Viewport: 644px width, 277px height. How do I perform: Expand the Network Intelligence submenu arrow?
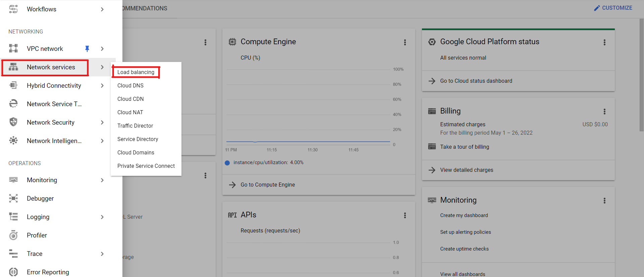(x=102, y=141)
